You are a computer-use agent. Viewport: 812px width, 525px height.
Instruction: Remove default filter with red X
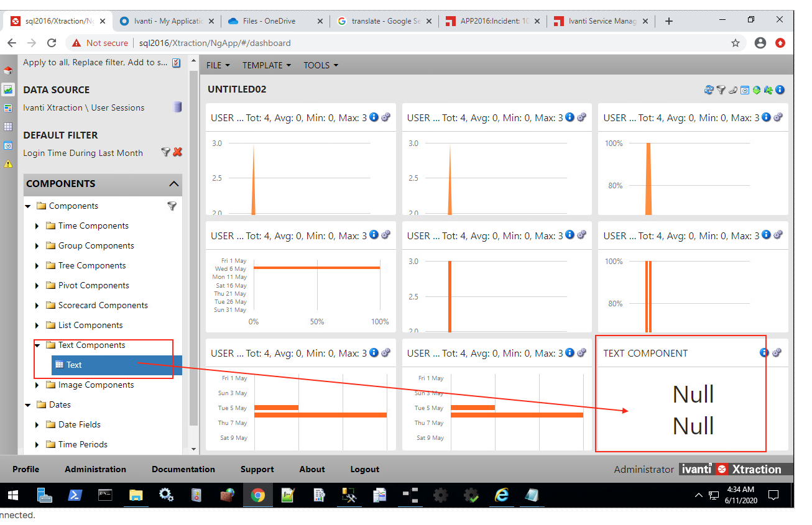[177, 152]
